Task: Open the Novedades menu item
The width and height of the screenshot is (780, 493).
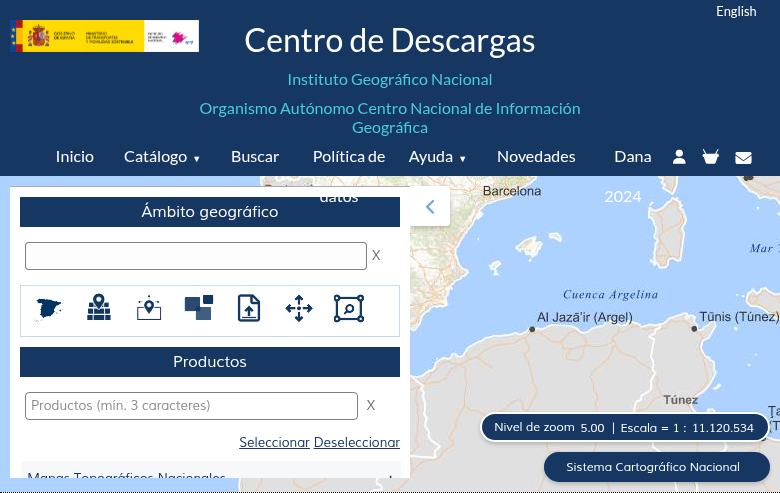Action: [x=536, y=157]
